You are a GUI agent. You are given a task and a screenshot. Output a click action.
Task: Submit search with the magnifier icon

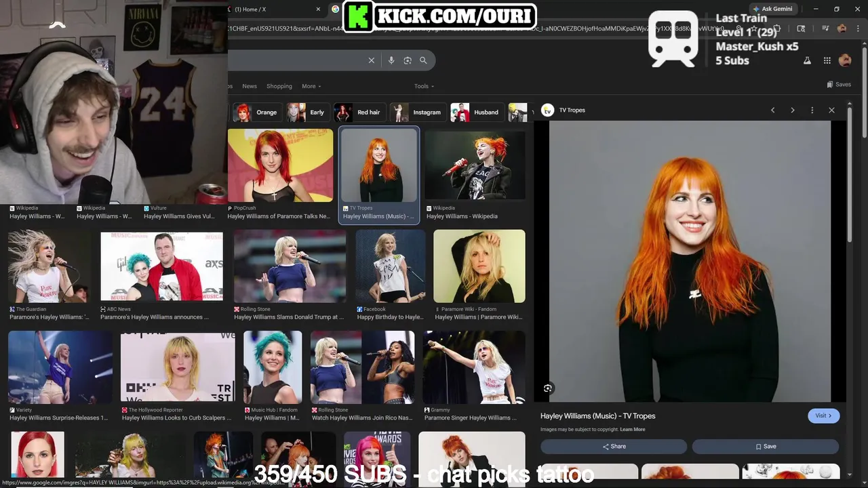point(423,60)
